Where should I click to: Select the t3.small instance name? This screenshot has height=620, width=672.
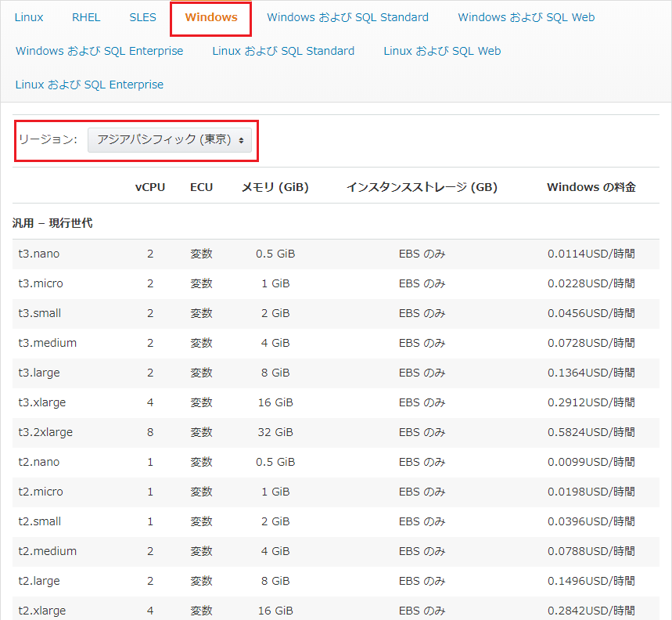(39, 313)
